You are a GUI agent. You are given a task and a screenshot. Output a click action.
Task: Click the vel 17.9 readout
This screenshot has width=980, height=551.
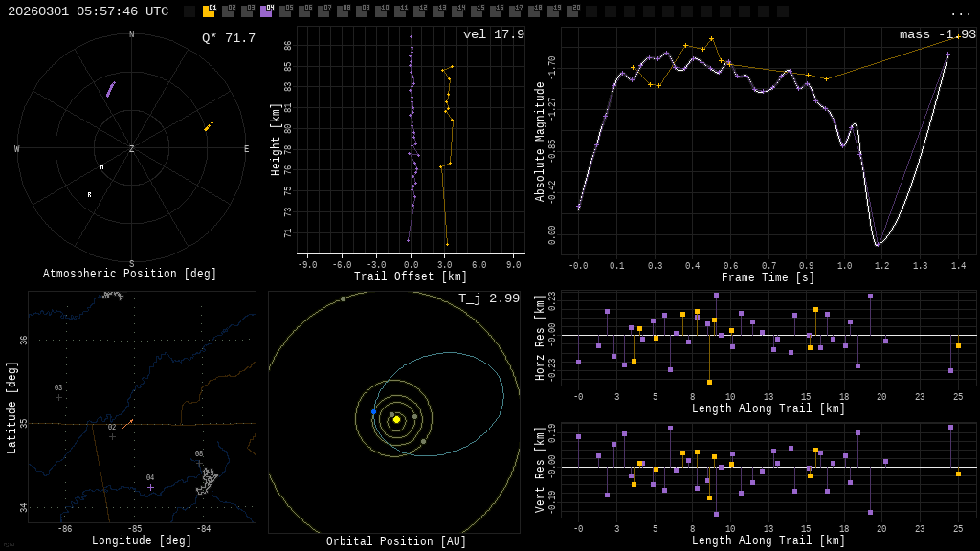tap(494, 34)
